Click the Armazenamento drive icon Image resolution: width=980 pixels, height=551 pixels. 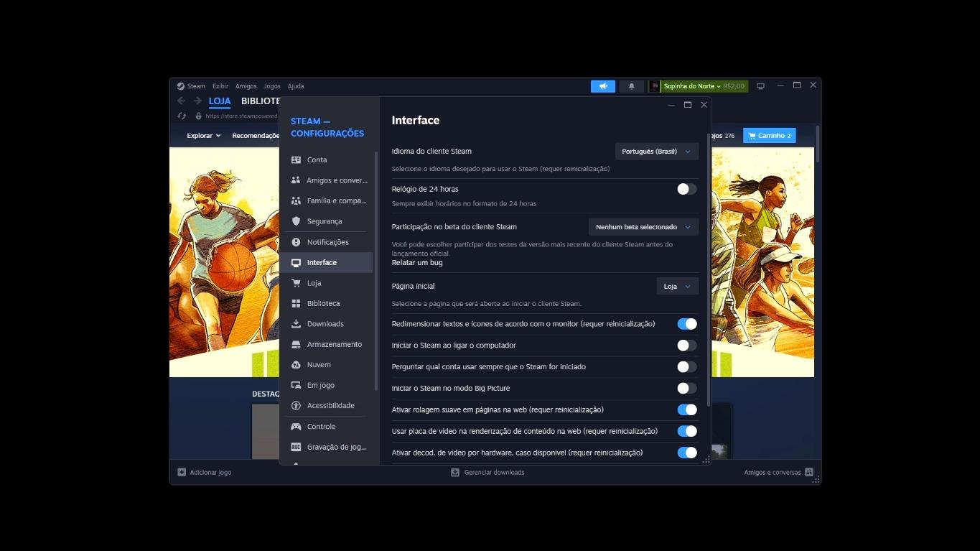[296, 345]
